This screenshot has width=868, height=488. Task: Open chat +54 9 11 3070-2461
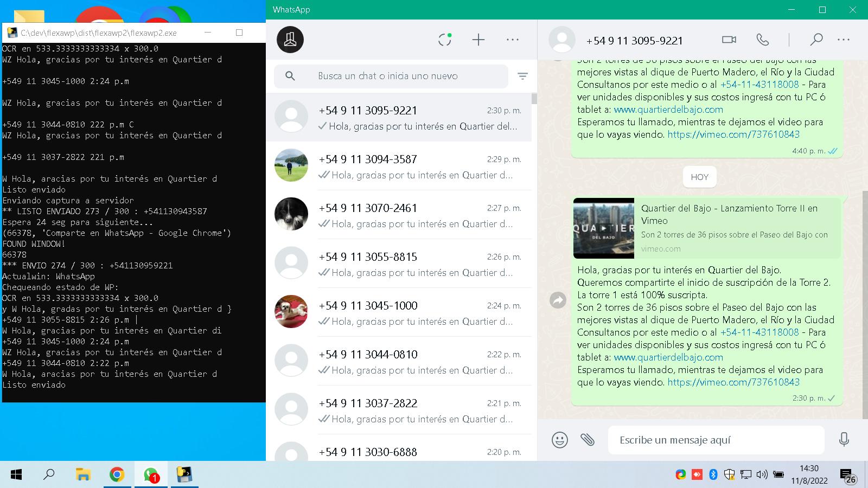point(399,215)
